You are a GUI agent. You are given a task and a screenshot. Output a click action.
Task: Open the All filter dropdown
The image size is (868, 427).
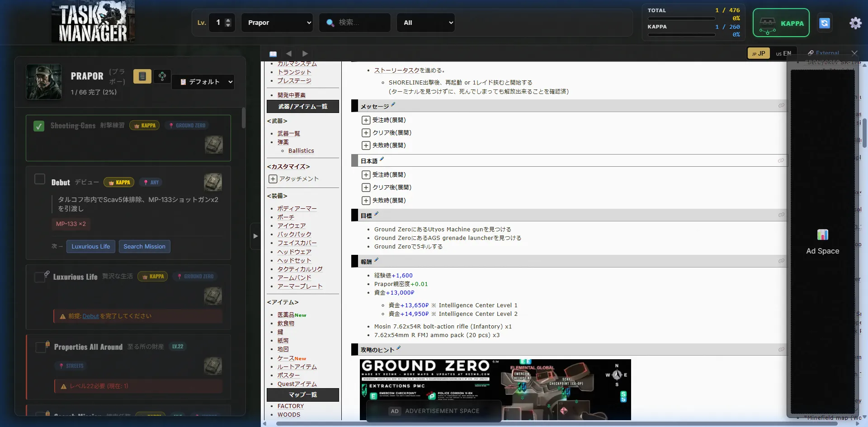tap(426, 23)
